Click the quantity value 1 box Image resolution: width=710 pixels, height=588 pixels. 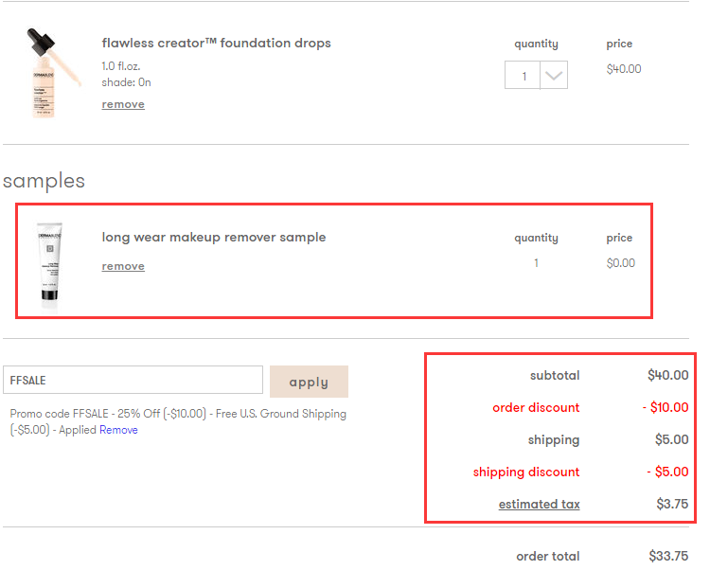523,75
